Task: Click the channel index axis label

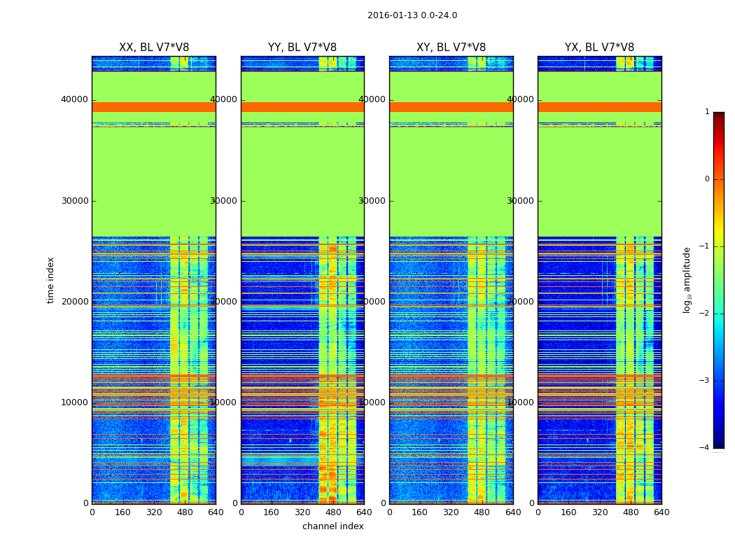Action: point(332,526)
